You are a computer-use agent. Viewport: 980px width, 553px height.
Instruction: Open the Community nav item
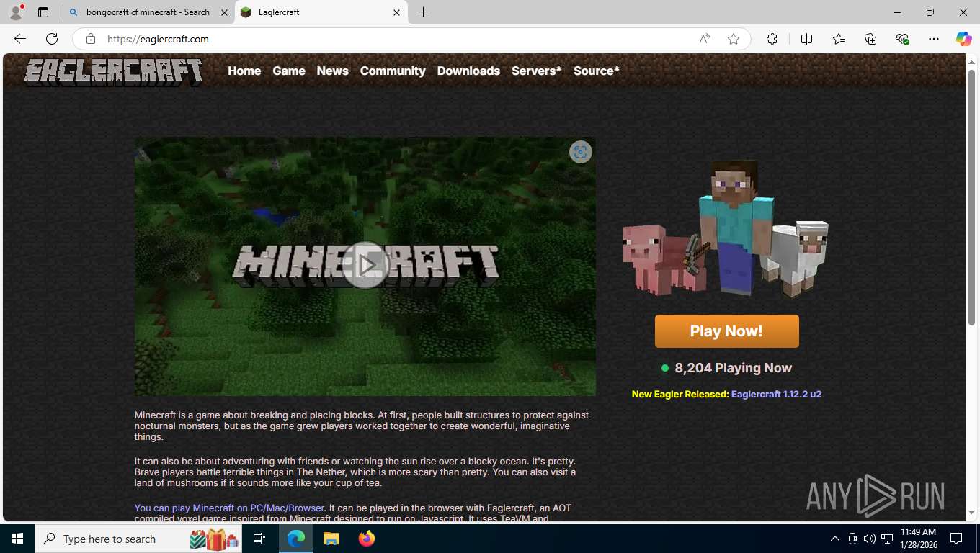(x=393, y=71)
